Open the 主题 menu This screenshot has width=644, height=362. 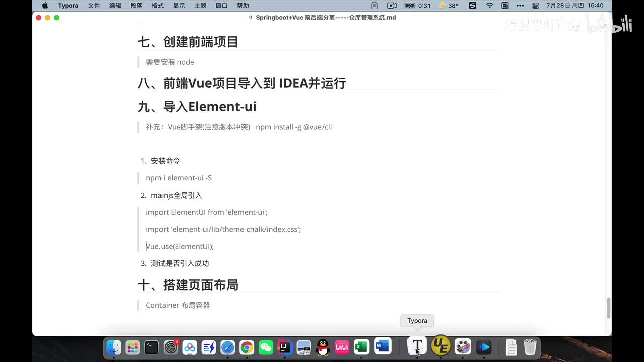coord(200,6)
